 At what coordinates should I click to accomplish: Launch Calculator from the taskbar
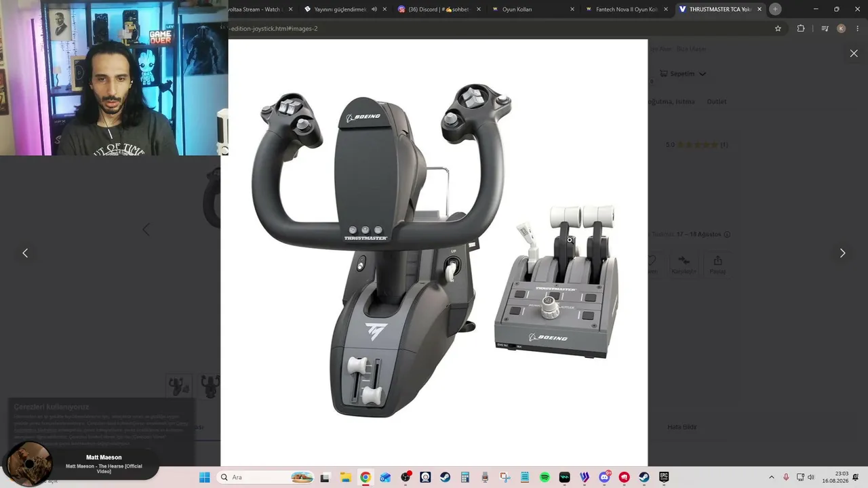pos(465,477)
